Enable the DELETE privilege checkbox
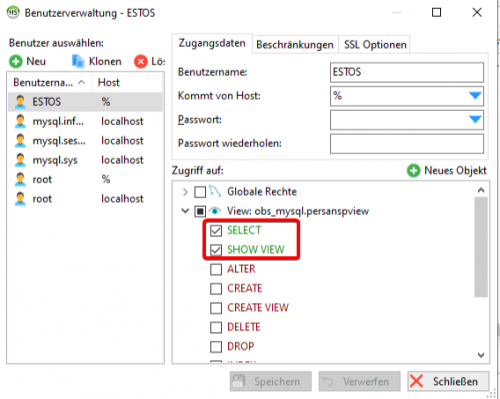This screenshot has height=399, width=500. pos(216,327)
